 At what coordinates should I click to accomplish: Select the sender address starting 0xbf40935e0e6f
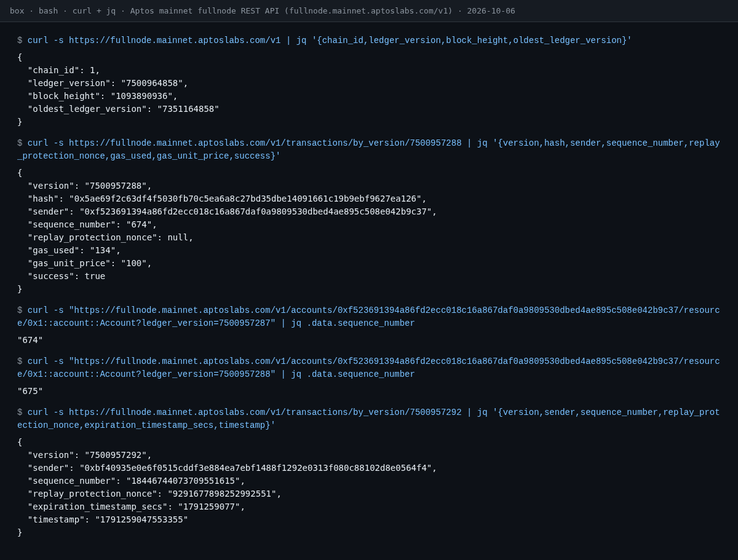(255, 468)
